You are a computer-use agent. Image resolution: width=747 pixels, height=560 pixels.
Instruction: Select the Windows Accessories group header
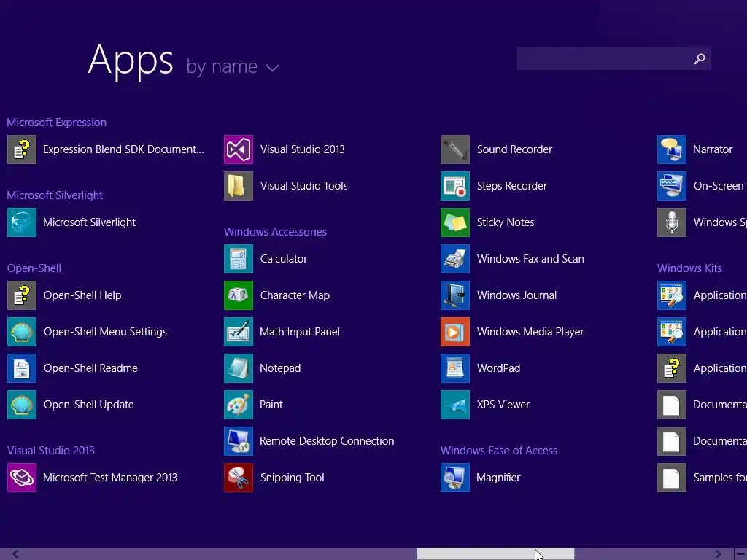tap(275, 232)
